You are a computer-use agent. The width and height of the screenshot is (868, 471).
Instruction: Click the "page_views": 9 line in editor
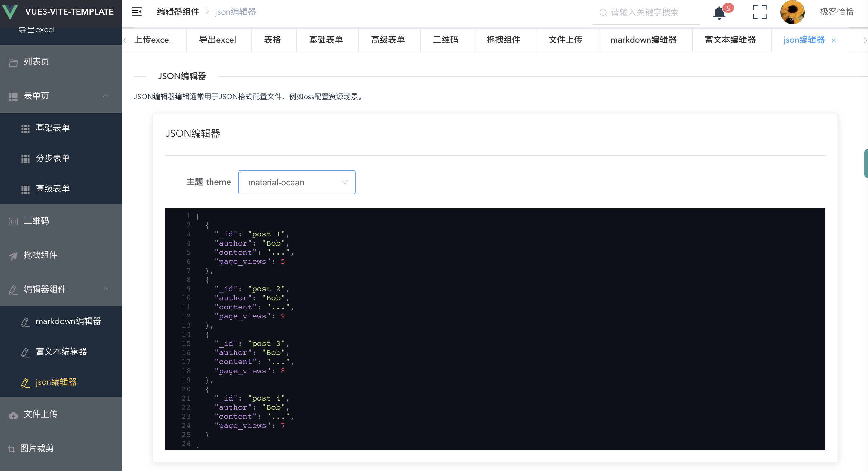250,316
